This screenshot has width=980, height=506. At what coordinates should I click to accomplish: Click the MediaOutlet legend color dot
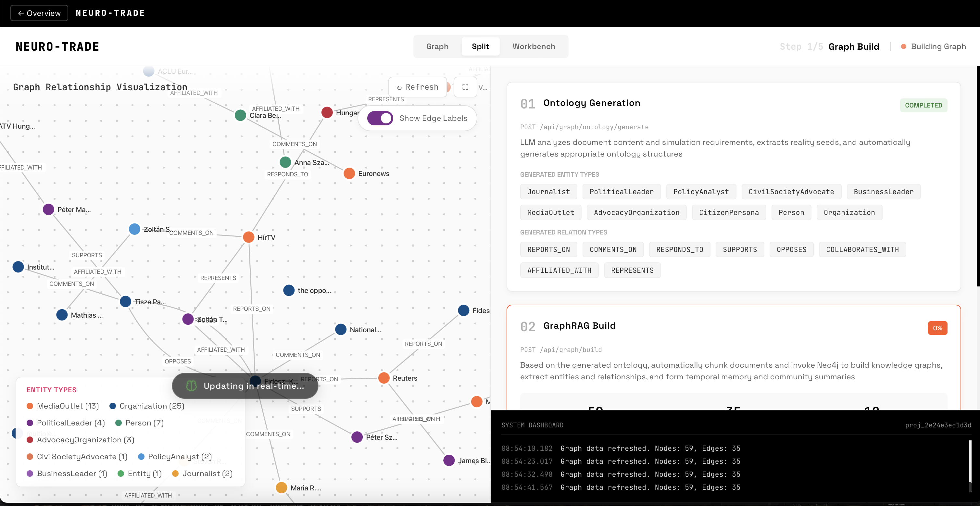(x=30, y=406)
